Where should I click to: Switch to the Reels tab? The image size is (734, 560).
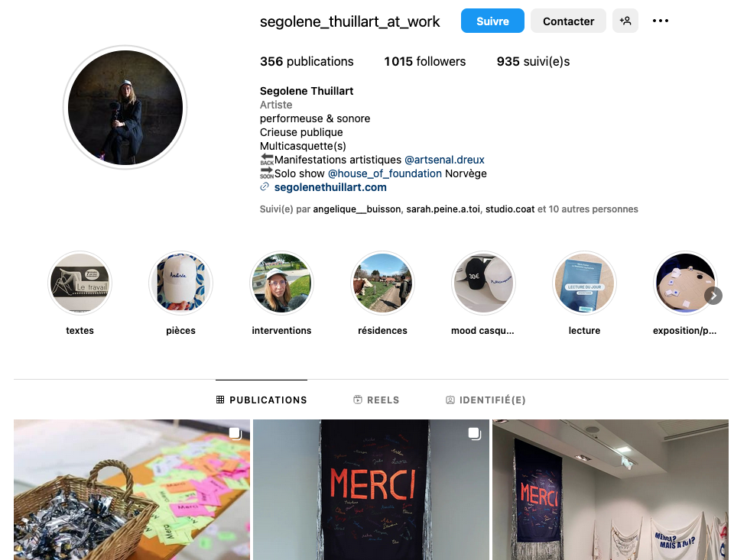[x=376, y=400]
